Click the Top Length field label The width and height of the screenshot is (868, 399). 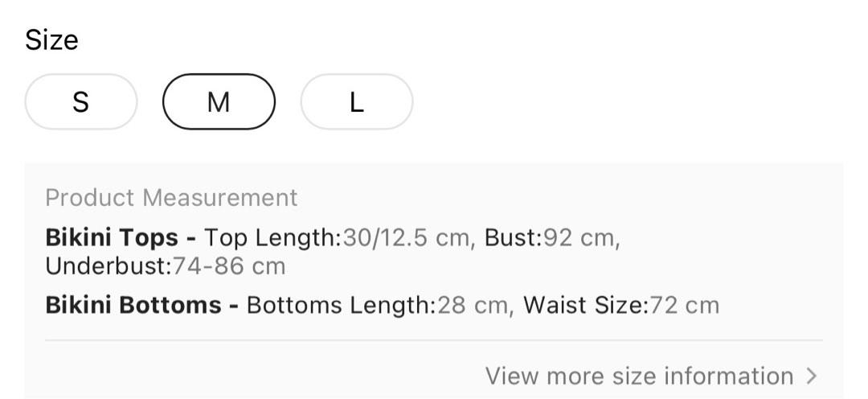273,238
